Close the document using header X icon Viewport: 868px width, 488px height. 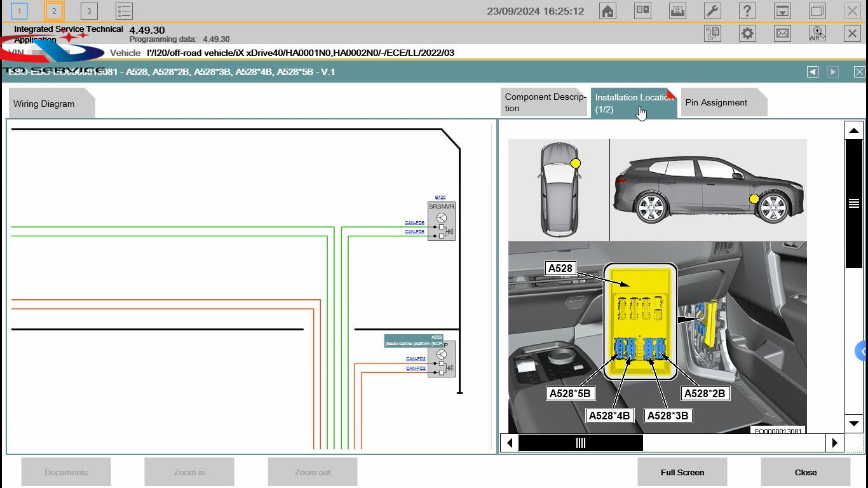859,72
